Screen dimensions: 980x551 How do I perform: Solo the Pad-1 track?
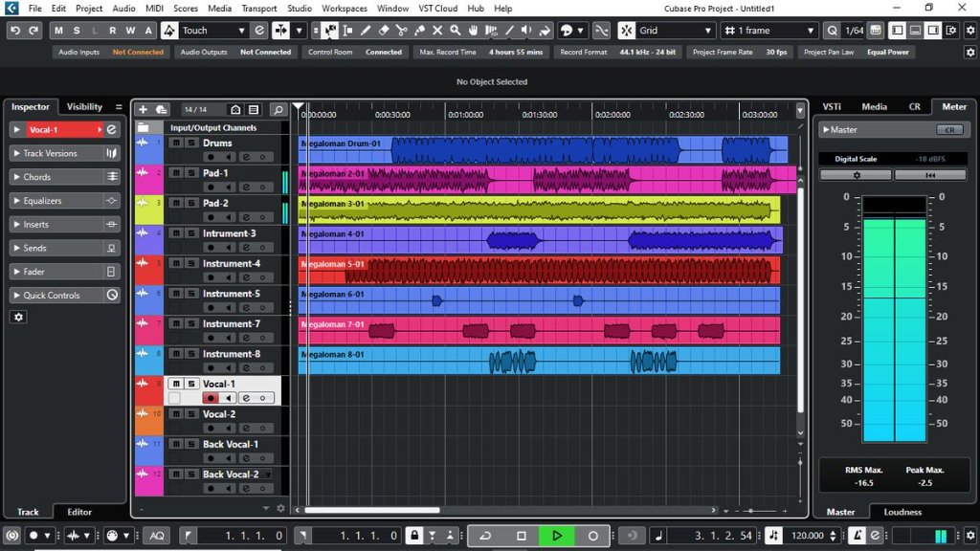(190, 173)
